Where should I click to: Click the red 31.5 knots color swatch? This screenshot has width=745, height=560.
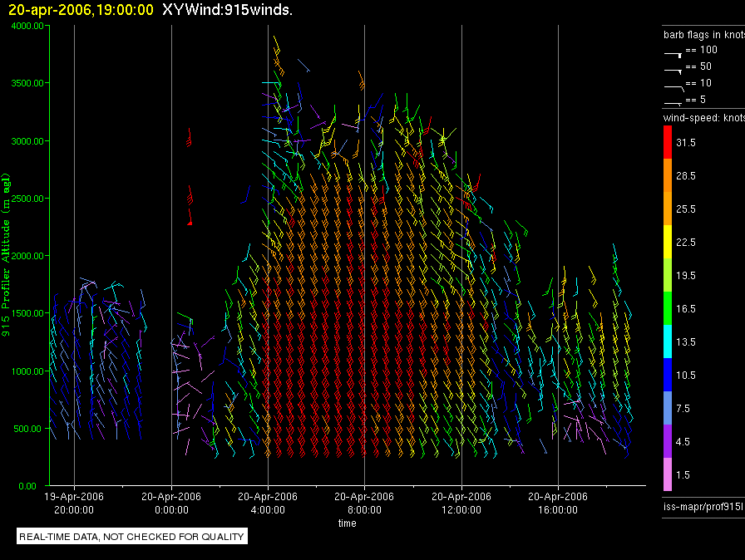[668, 143]
